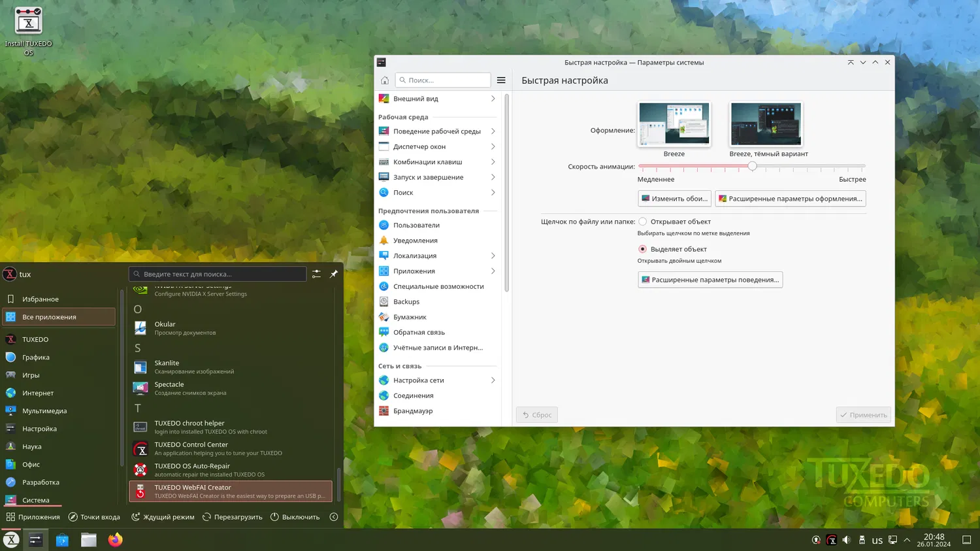Viewport: 980px width, 551px height.
Task: Expand the Внешний вид category
Action: point(436,99)
